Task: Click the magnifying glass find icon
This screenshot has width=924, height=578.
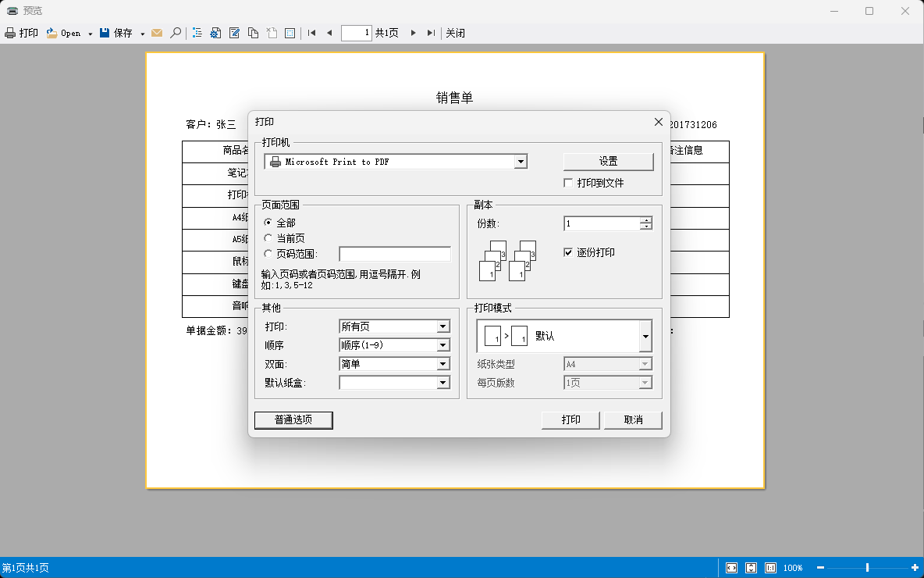Action: [176, 33]
